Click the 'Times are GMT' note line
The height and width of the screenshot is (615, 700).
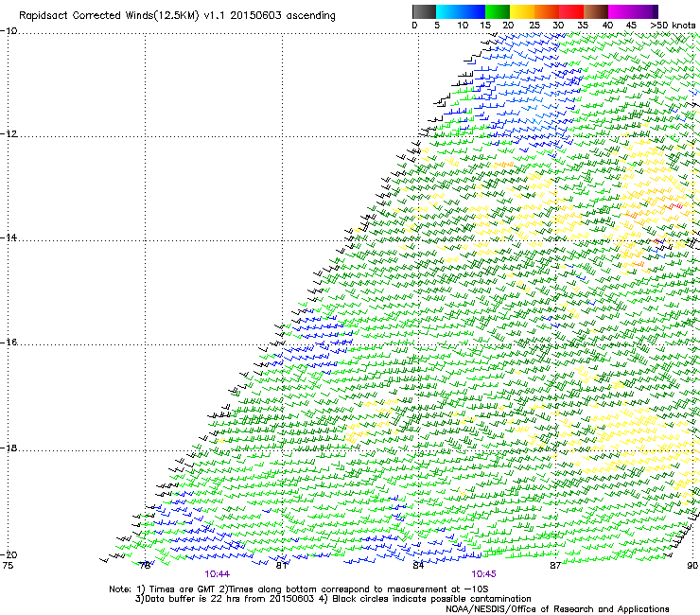pos(299,589)
